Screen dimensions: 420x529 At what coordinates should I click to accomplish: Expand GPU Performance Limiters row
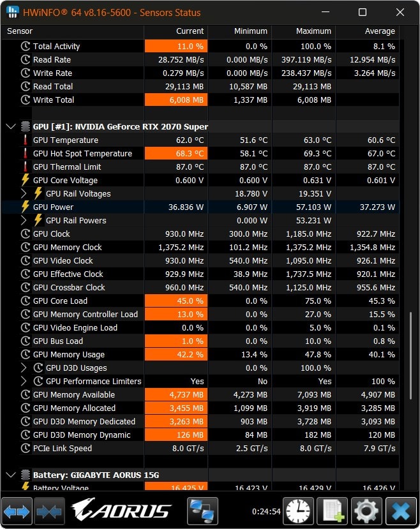point(24,381)
